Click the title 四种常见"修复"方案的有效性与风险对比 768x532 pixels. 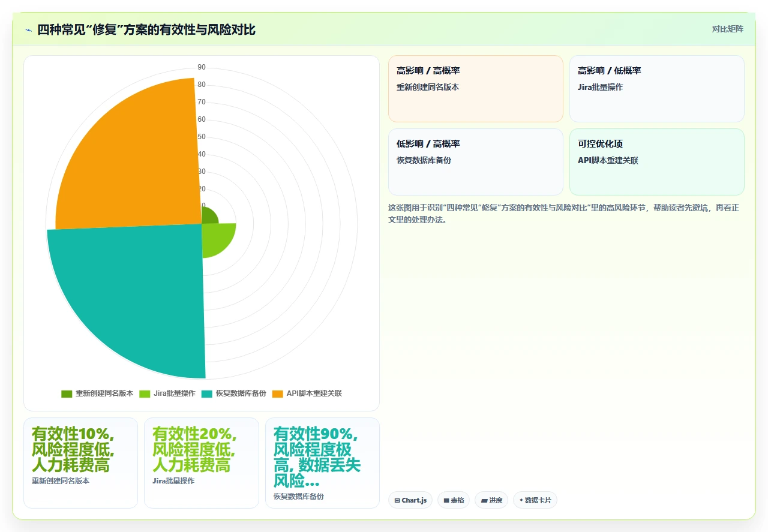[146, 29]
